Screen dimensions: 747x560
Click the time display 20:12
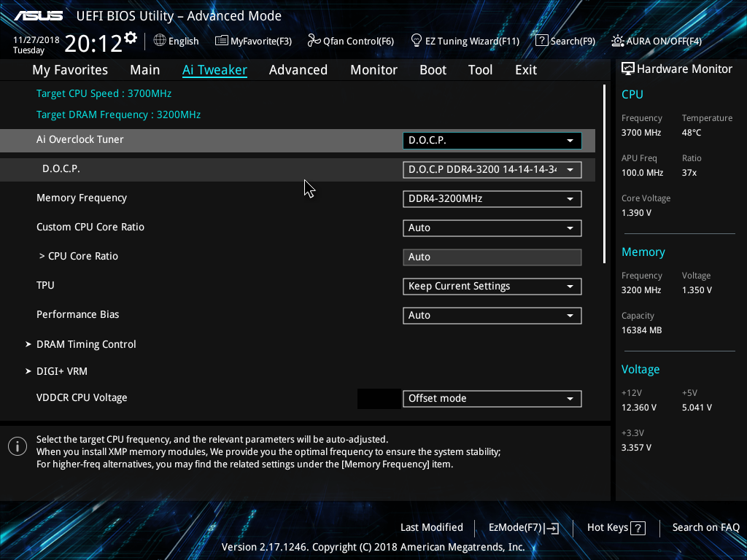pos(93,43)
